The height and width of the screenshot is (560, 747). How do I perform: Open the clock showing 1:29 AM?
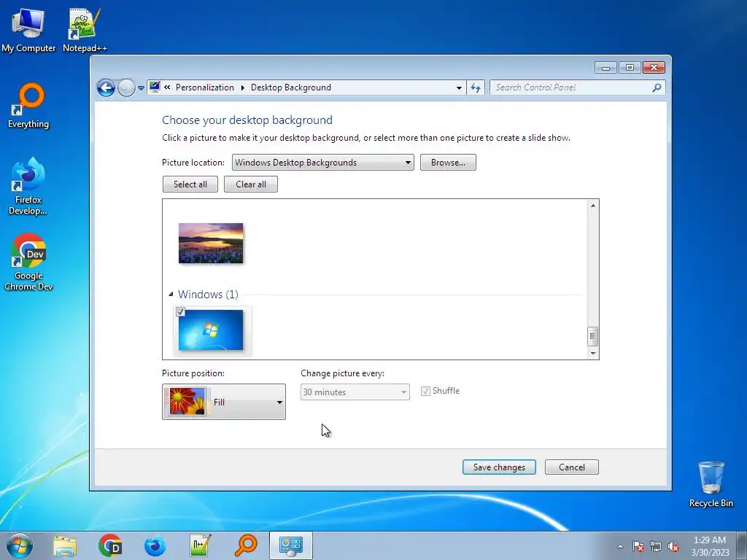[710, 545]
